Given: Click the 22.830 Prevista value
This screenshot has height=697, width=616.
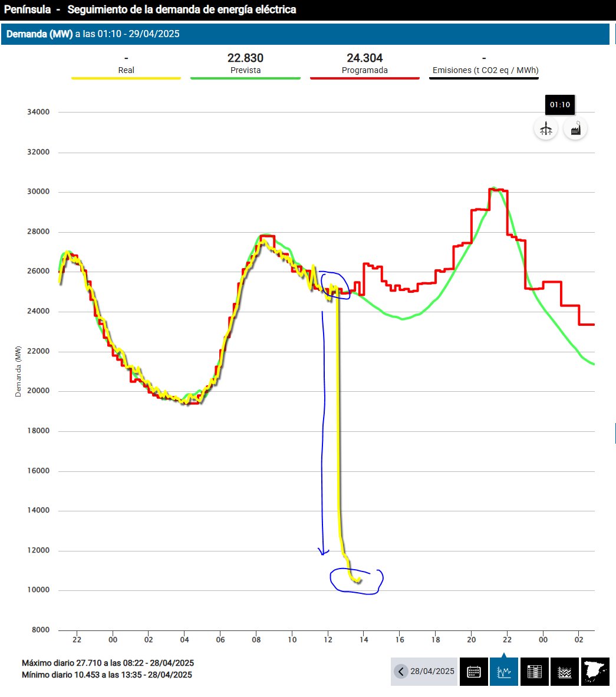Looking at the screenshot, I should [x=245, y=58].
